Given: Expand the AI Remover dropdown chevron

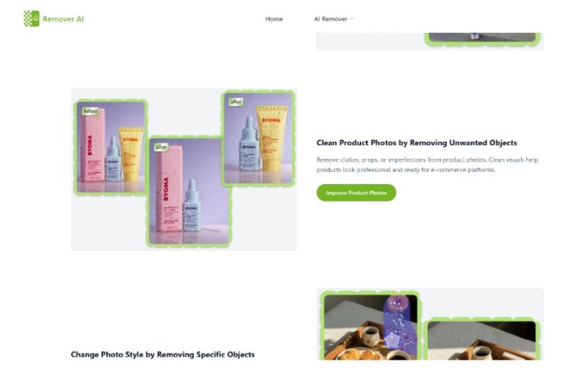Looking at the screenshot, I should (x=352, y=19).
